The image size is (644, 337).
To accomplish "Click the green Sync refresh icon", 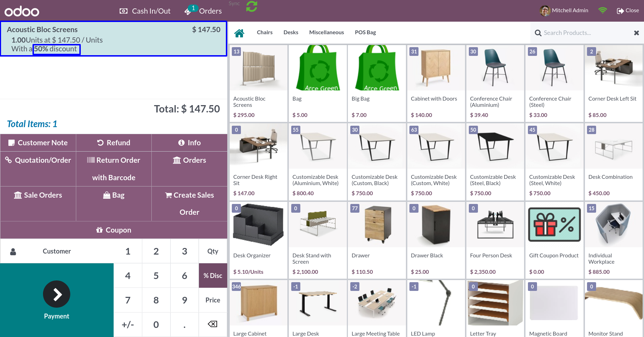I will coord(251,6).
